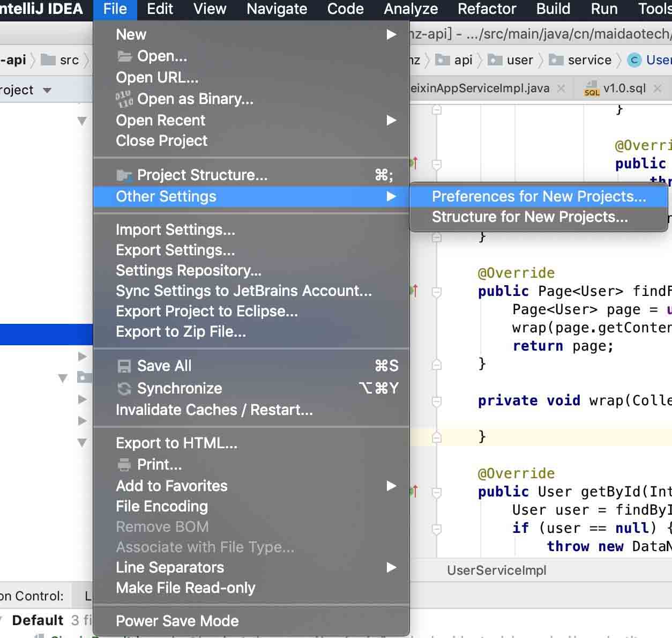672x638 pixels.
Task: Close the v1.0.sql tab
Action: click(658, 88)
